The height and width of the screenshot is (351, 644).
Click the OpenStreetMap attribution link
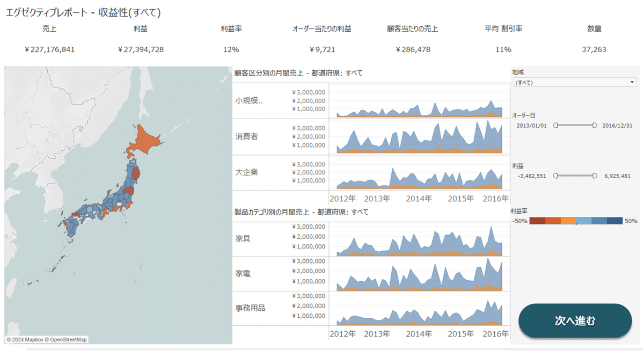coord(68,339)
